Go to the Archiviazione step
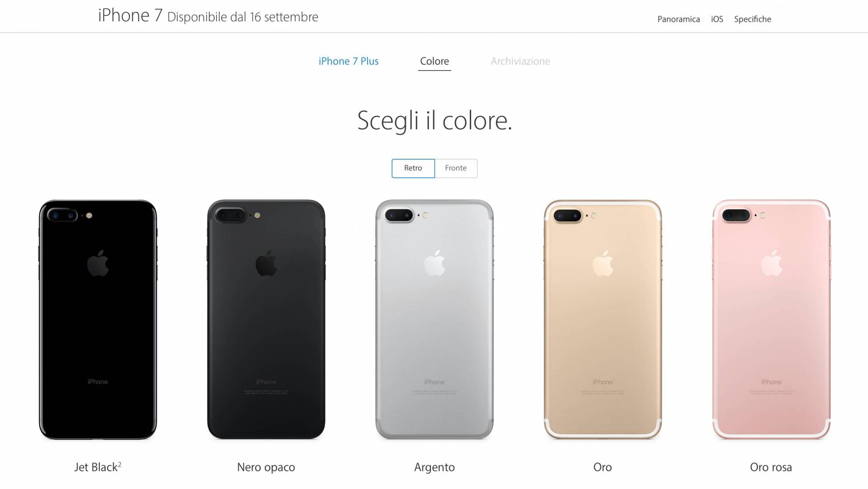 coord(520,61)
